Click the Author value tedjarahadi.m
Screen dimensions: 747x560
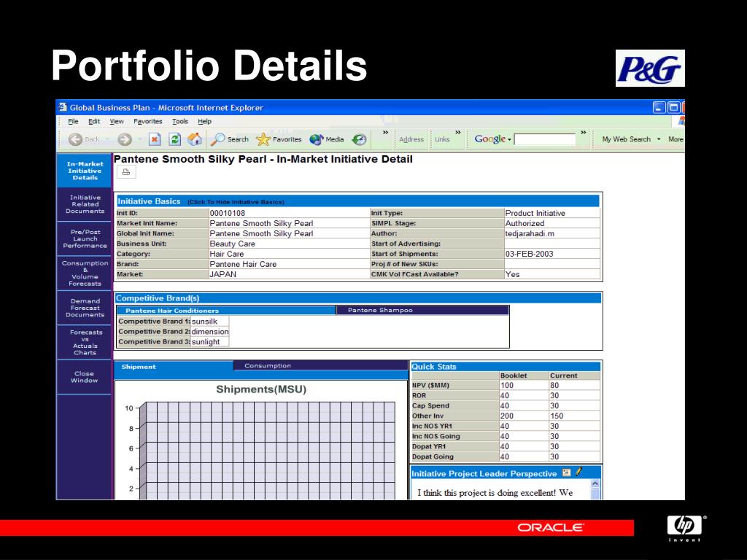pyautogui.click(x=530, y=233)
